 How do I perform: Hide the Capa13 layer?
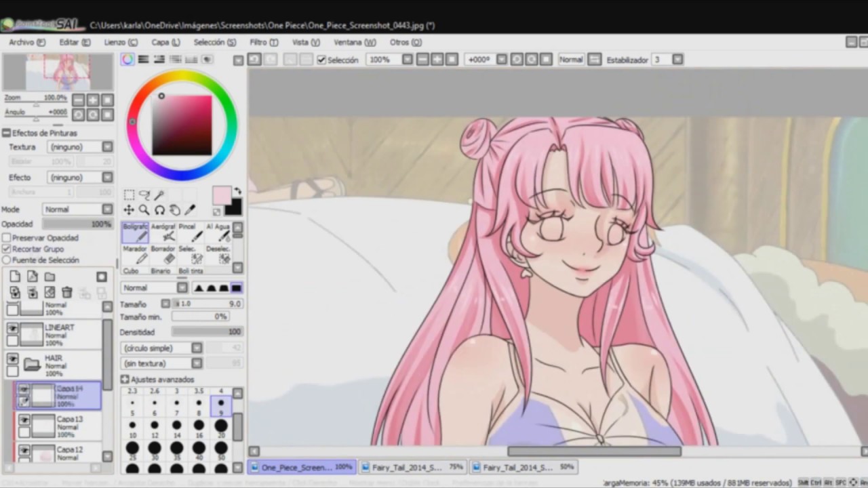tap(24, 420)
